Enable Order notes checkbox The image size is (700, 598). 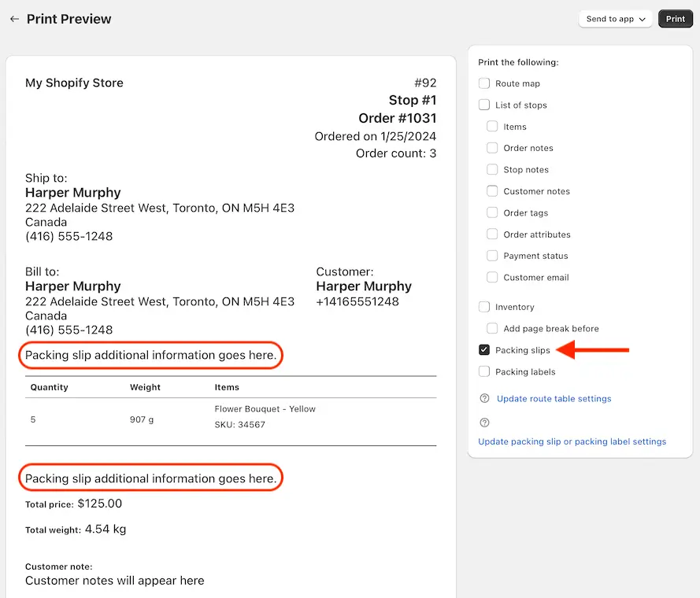(x=492, y=148)
